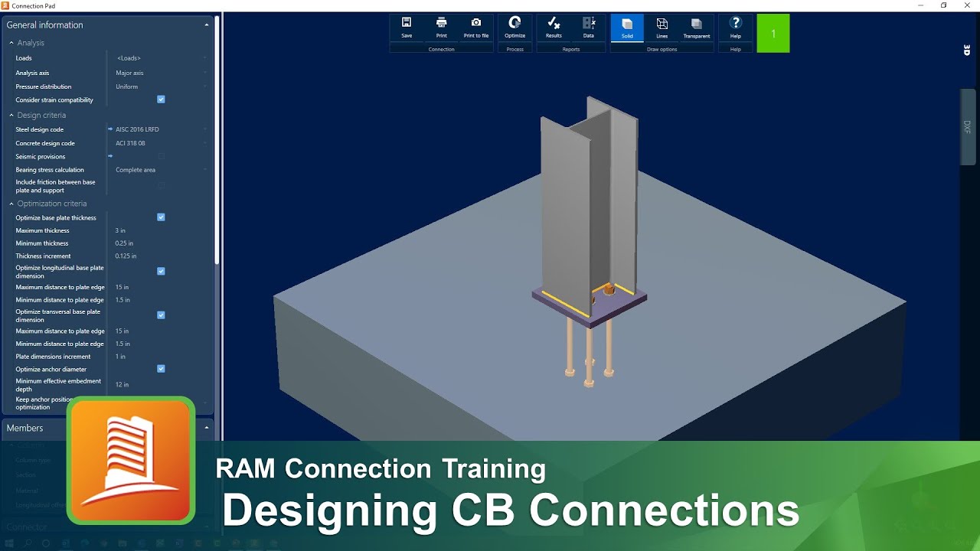Switch draw option to Solid
The image size is (980, 551).
click(x=627, y=27)
